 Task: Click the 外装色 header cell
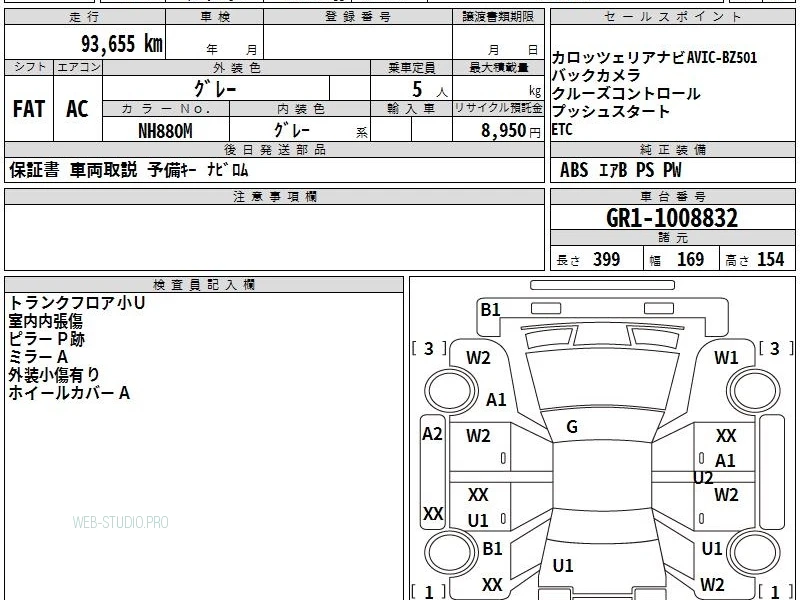coord(237,68)
